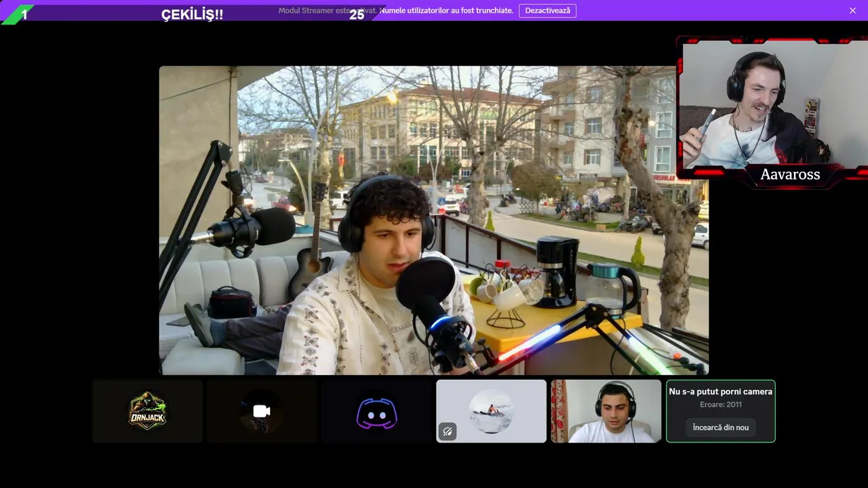Click the Dezactivează button in the banner
This screenshot has height=488, width=868.
(x=547, y=10)
